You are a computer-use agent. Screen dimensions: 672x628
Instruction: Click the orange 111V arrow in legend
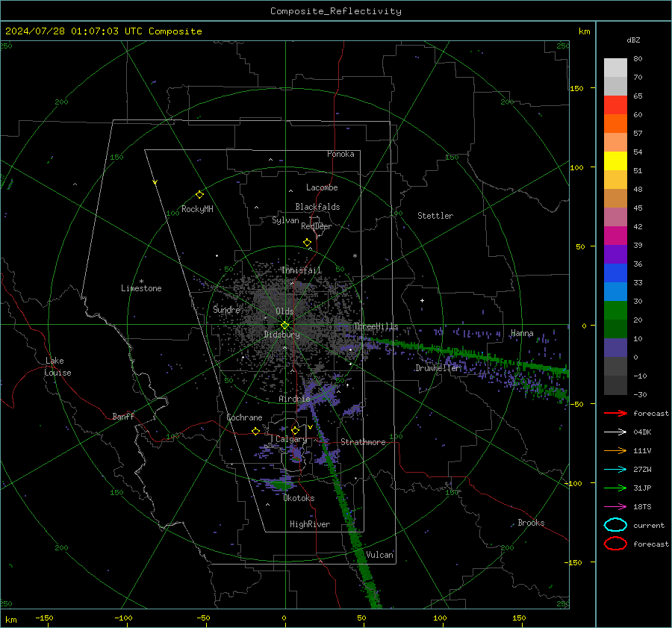point(615,450)
